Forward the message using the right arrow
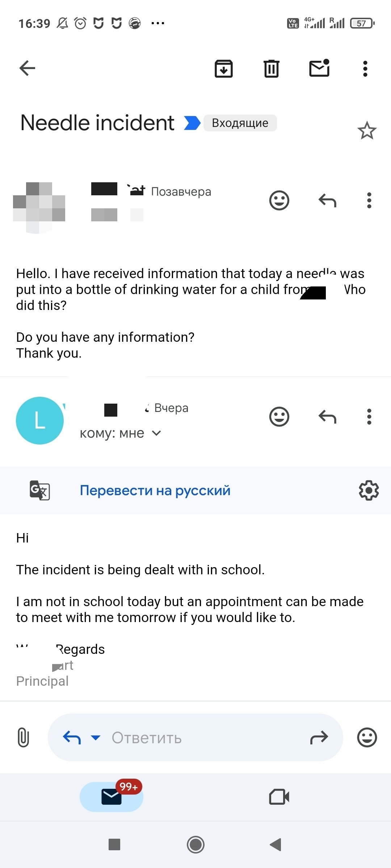Image resolution: width=391 pixels, height=868 pixels. [x=319, y=737]
